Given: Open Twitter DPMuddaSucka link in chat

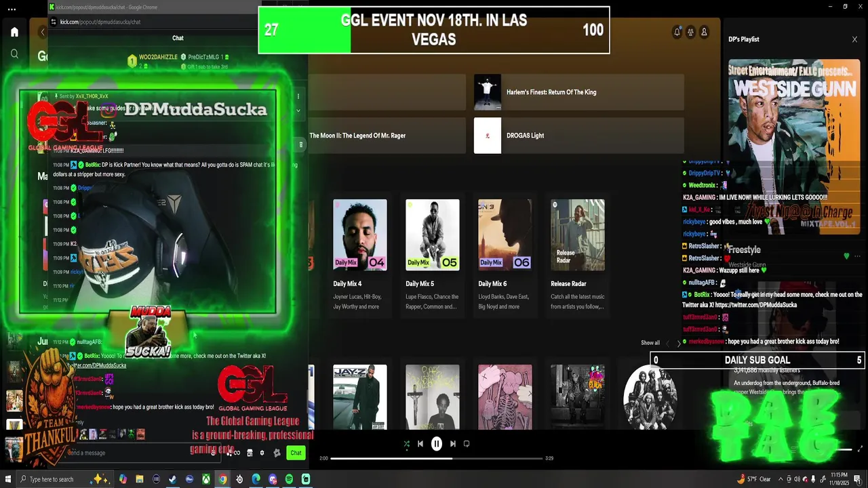Looking at the screenshot, I should [96, 365].
